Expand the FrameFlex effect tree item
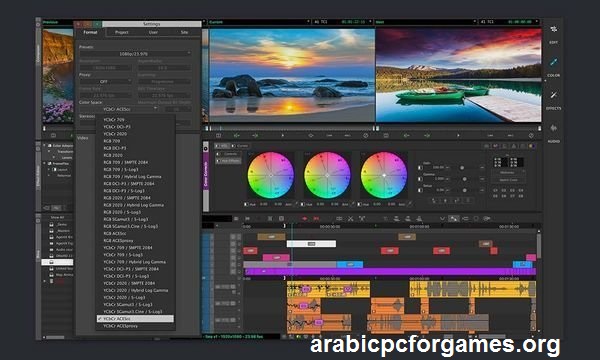This screenshot has height=360, width=600. click(44, 163)
